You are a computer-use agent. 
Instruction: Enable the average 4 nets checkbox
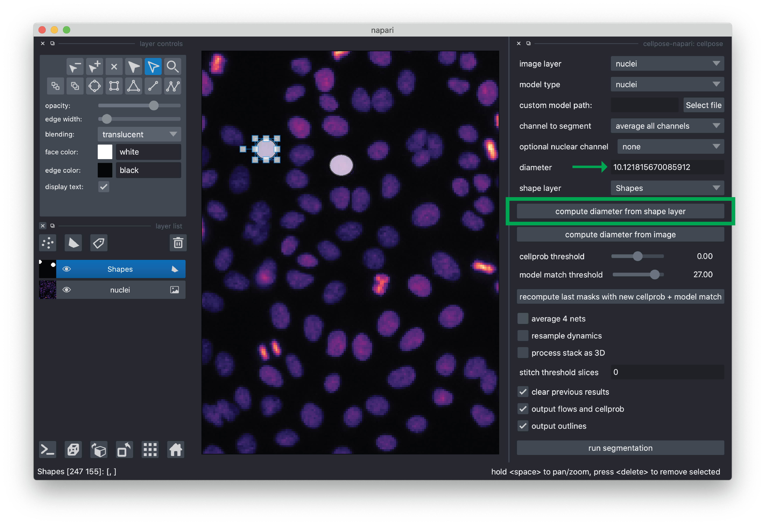point(523,318)
